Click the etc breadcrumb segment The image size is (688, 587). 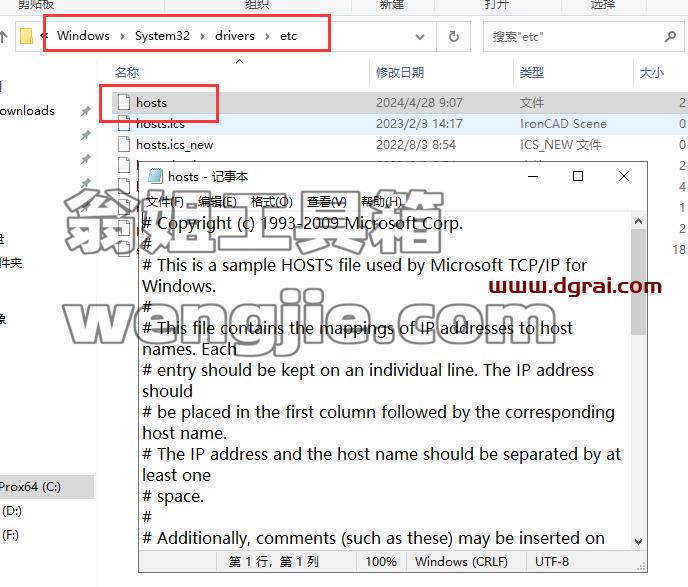[x=288, y=36]
